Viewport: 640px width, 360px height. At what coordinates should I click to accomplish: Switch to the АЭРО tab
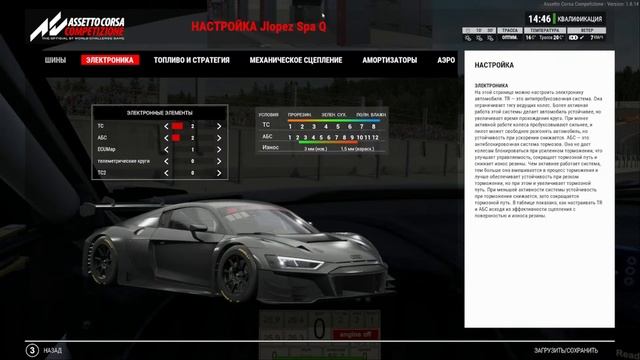click(x=446, y=60)
